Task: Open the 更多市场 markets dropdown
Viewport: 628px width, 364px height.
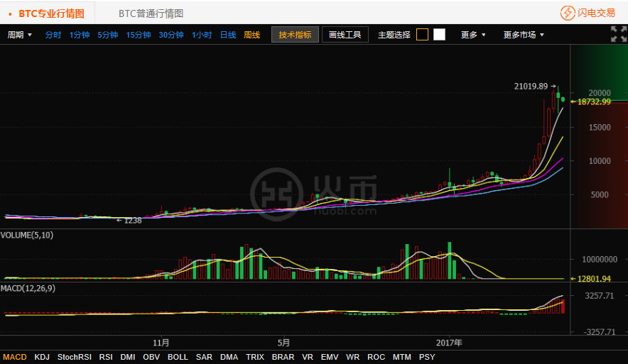Action: 524,35
